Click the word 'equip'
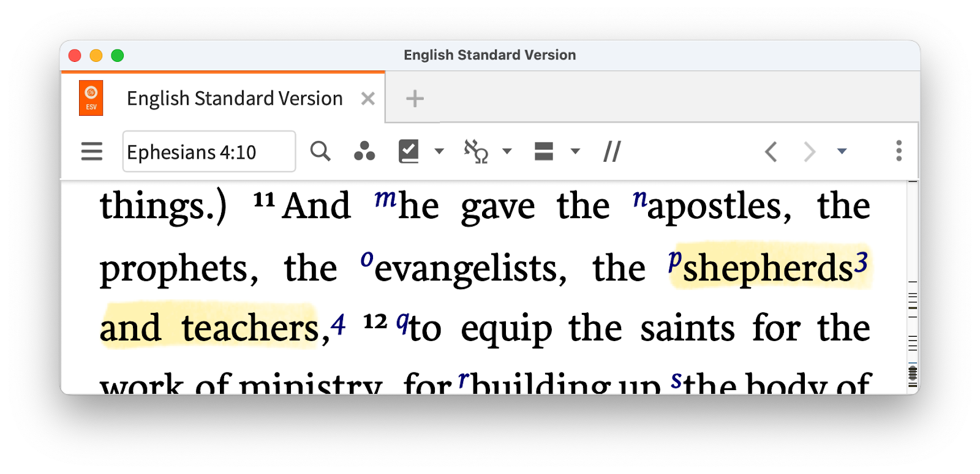The height and width of the screenshot is (474, 980). [507, 329]
